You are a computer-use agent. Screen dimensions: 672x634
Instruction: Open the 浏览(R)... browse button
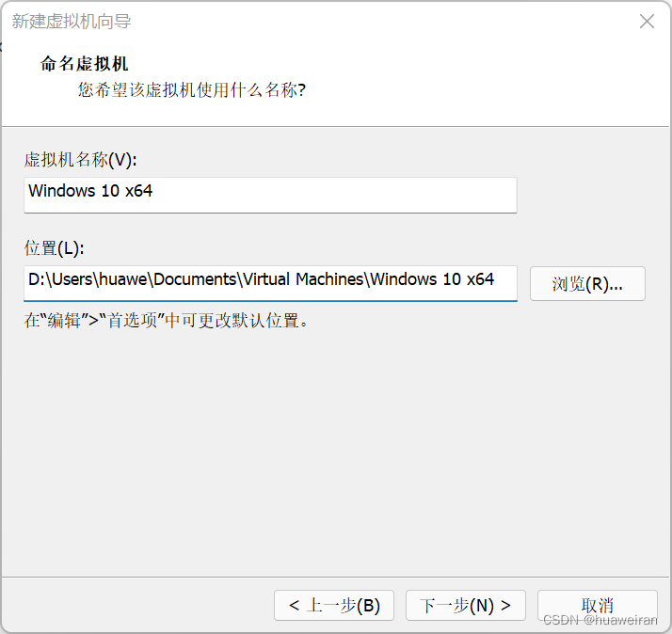coord(587,283)
